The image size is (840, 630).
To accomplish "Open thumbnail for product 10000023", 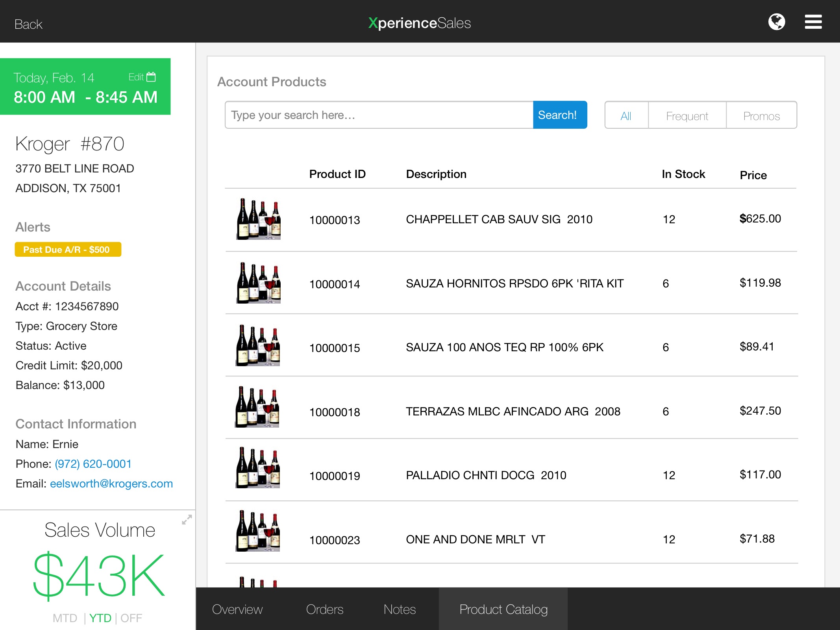I will 257,531.
